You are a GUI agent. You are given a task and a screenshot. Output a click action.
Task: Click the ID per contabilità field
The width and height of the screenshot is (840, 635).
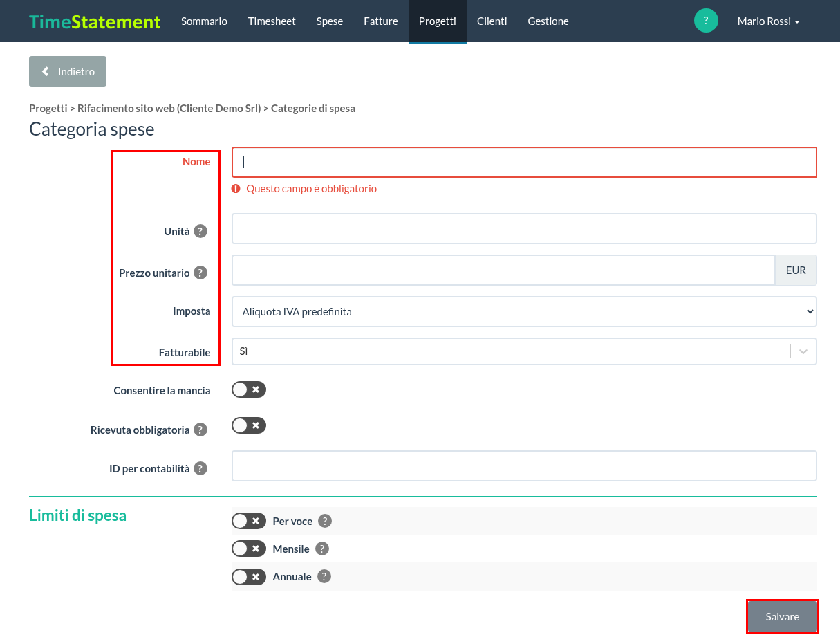click(524, 466)
